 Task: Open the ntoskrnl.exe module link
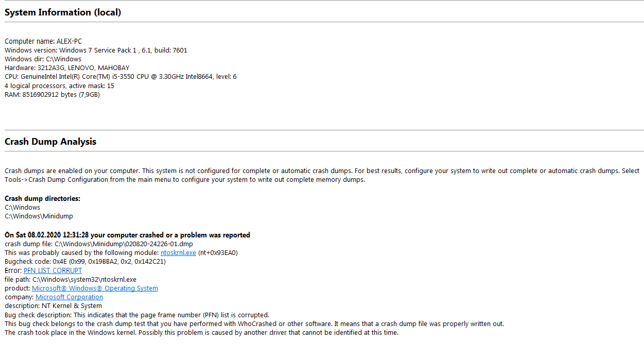click(x=178, y=252)
